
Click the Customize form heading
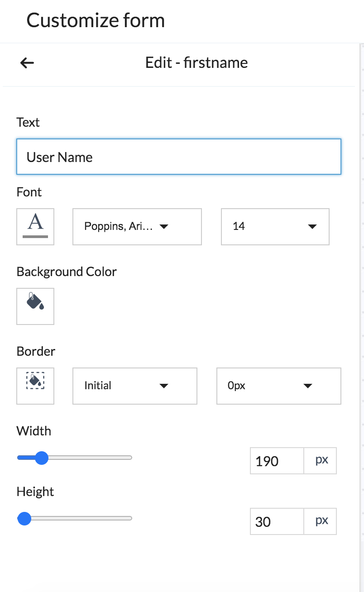[x=96, y=20]
